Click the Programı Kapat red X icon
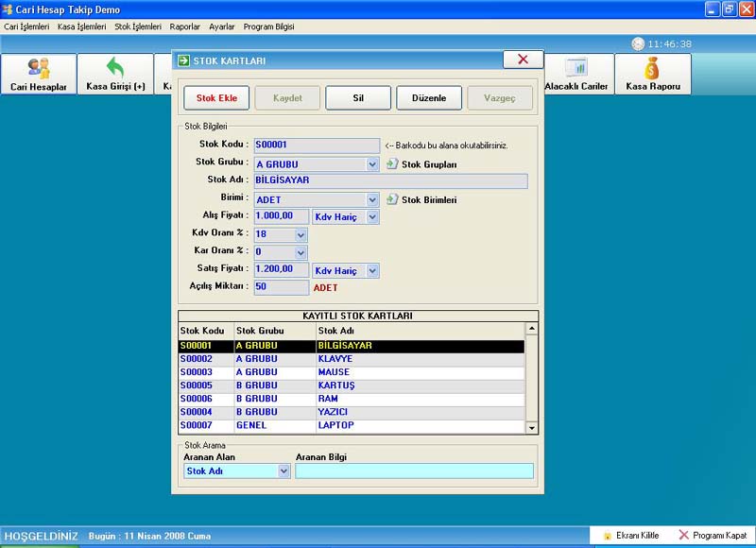 coord(684,536)
